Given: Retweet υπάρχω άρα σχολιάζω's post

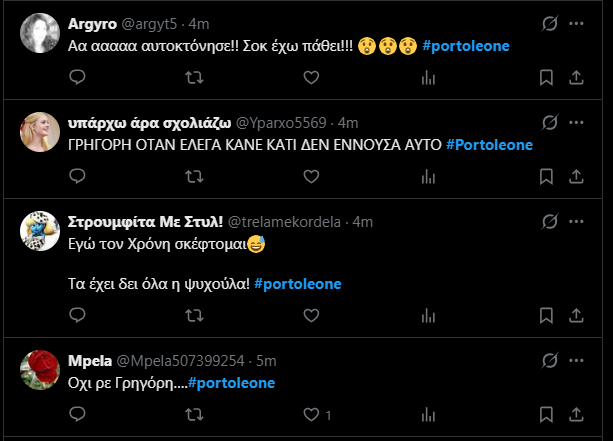Looking at the screenshot, I should coord(195,176).
